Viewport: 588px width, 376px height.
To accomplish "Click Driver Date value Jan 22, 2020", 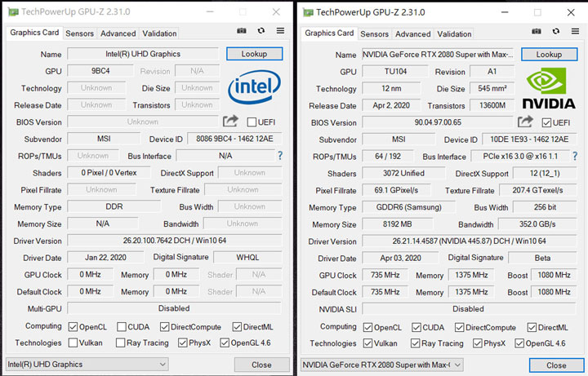I will (105, 258).
